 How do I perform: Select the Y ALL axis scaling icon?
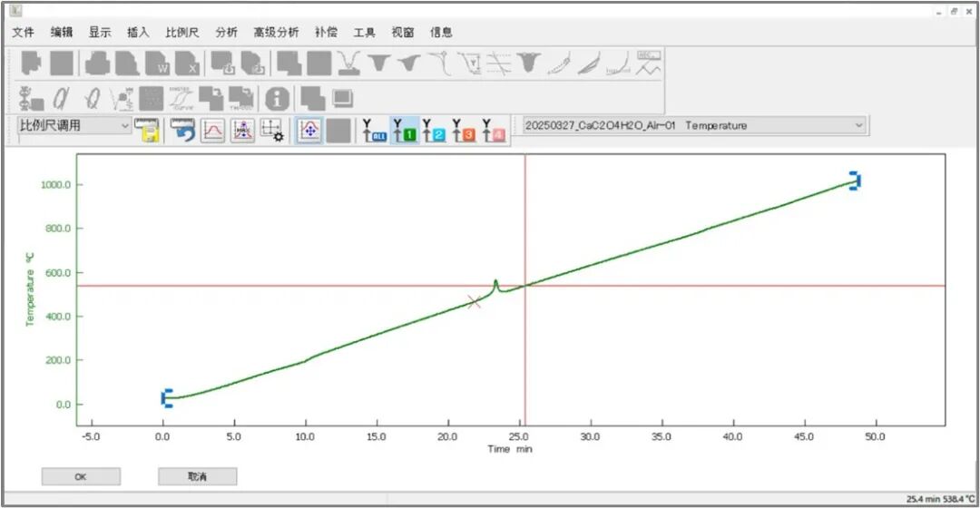373,131
